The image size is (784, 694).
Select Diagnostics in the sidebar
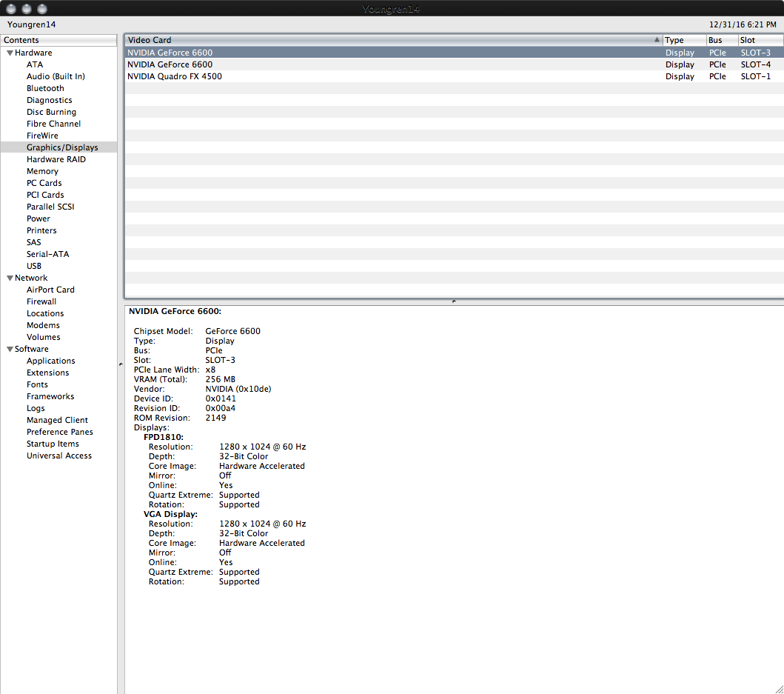[x=49, y=100]
